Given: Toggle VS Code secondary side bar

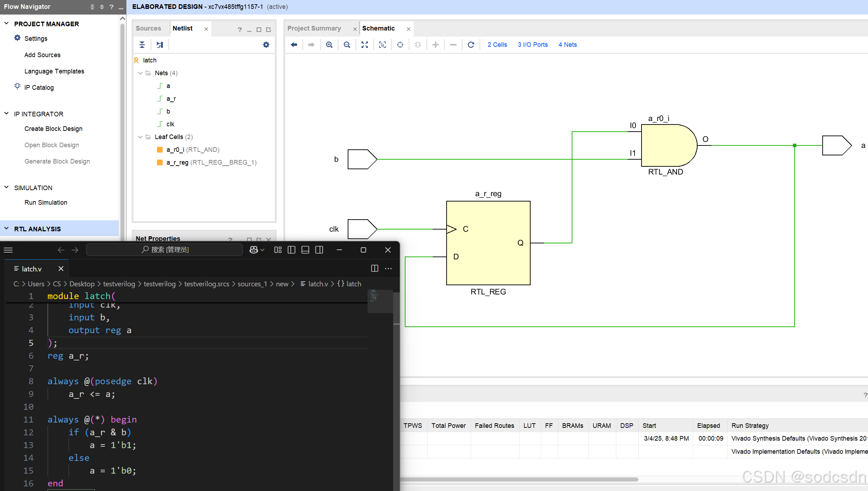Looking at the screenshot, I should click(x=319, y=250).
